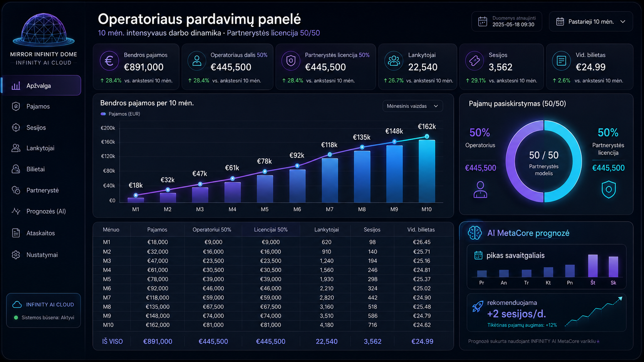Screen dimensions: 644x362
Task: Expand the Mėnesinis vaizdas dropdown
Action: coord(413,106)
